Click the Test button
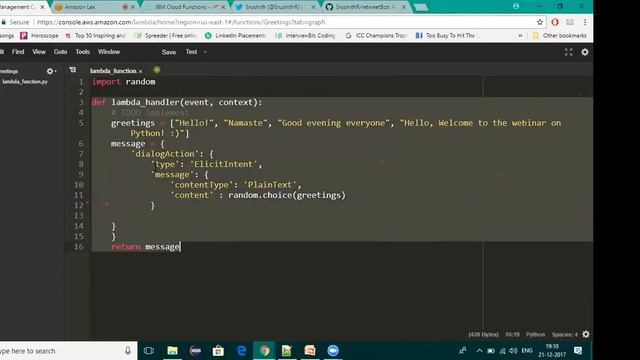The height and width of the screenshot is (360, 640). (191, 52)
